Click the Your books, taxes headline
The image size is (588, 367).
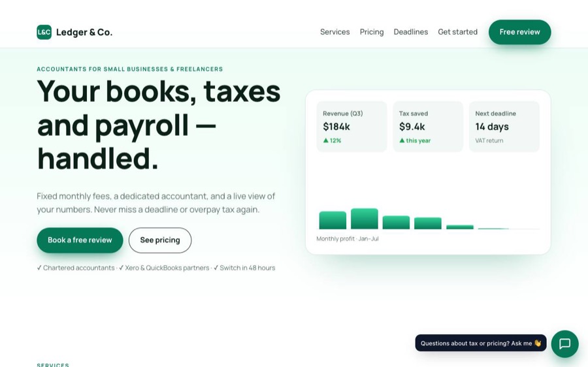pyautogui.click(x=159, y=125)
